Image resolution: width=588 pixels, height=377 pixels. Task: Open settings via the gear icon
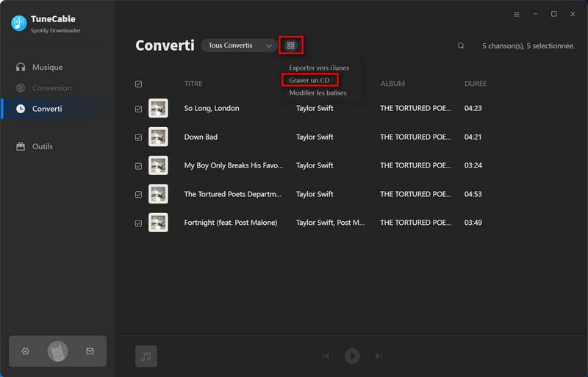point(26,351)
